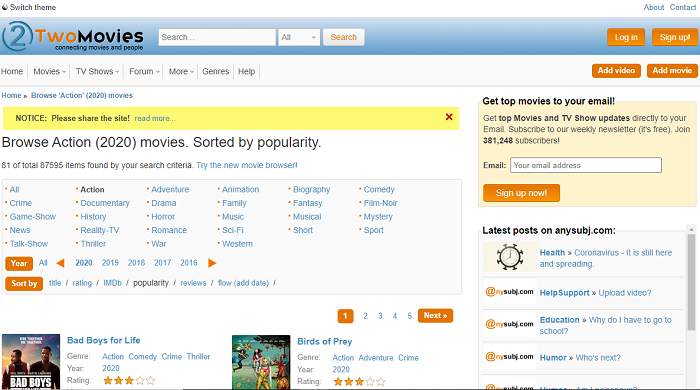Select the Documentary genre filter
The image size is (700, 390).
pos(105,203)
